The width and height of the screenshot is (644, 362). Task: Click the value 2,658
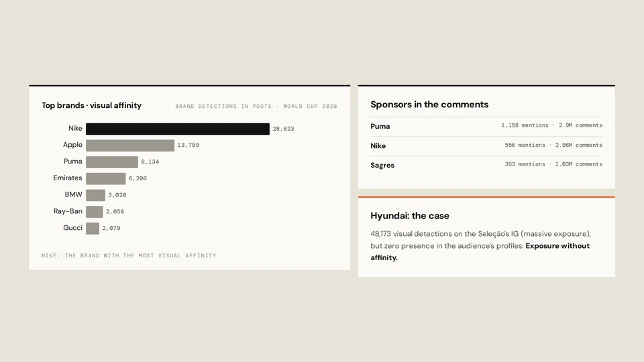pos(115,212)
